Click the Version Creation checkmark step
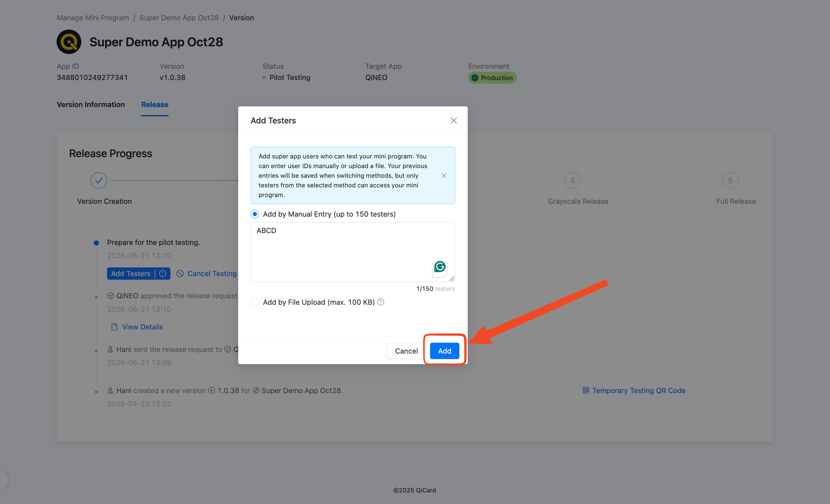 click(99, 181)
